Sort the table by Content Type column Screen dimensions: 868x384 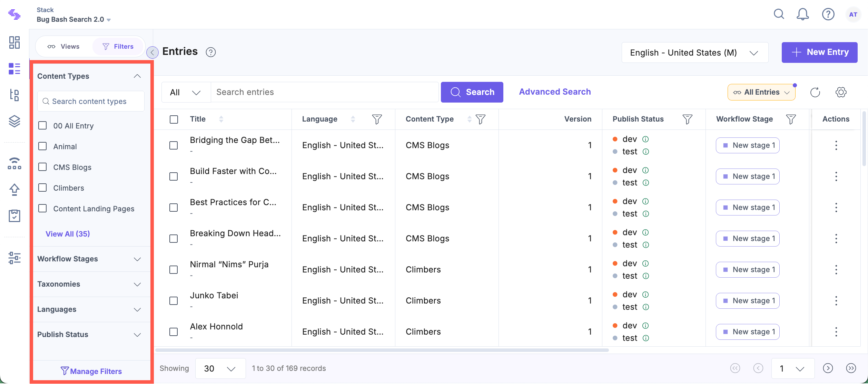pyautogui.click(x=469, y=119)
